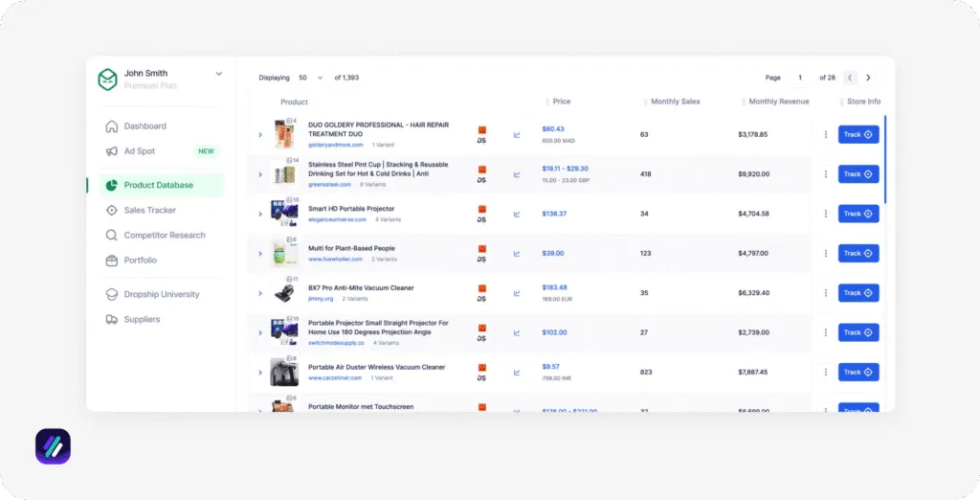Open sales chart for Portable Air Duster
The image size is (980, 500).
coord(517,373)
